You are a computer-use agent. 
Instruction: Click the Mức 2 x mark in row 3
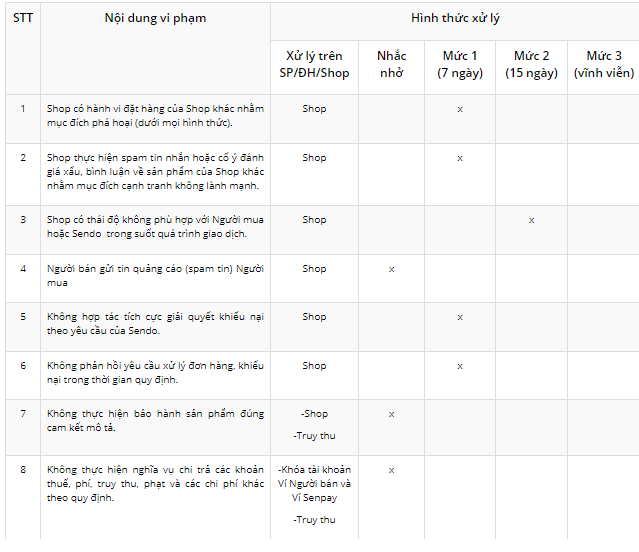(531, 220)
